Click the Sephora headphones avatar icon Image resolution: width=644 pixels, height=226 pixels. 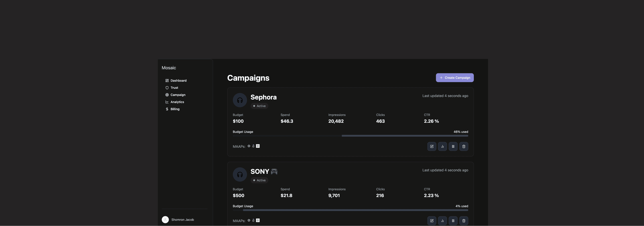tap(240, 100)
